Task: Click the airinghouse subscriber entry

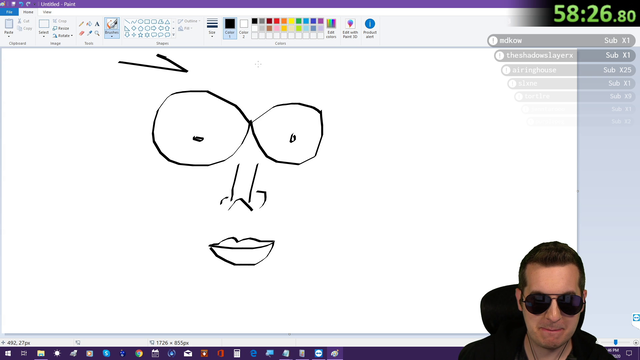Action: point(568,70)
